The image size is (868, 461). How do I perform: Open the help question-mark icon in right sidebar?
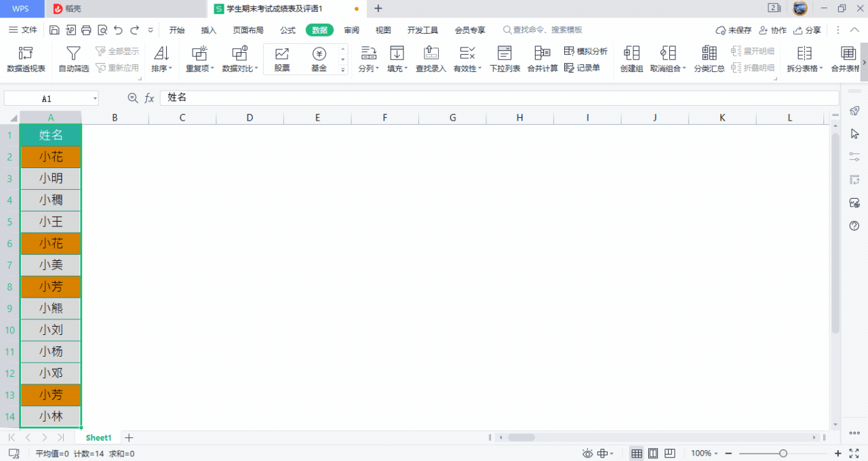[854, 226]
